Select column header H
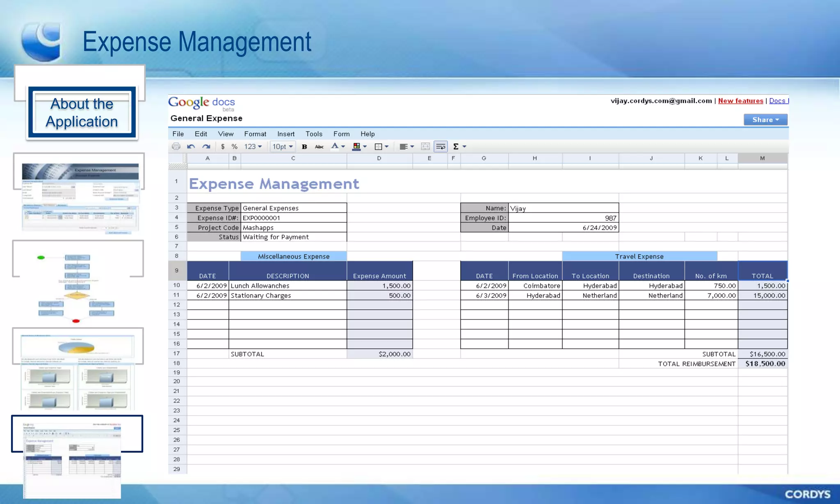840x504 pixels. click(x=535, y=158)
